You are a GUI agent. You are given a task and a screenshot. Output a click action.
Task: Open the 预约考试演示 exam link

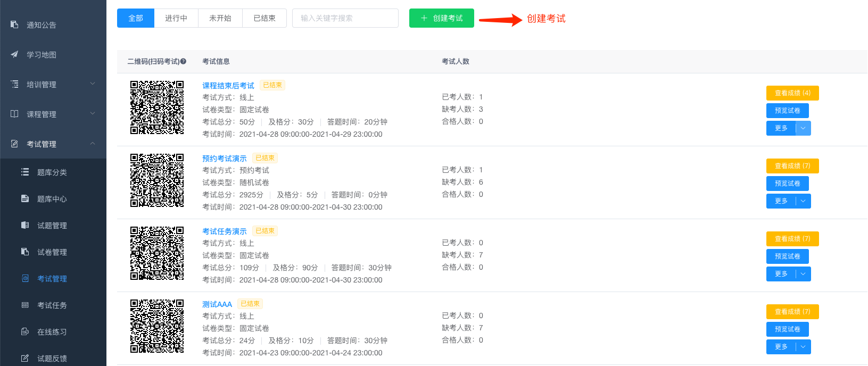coord(225,159)
